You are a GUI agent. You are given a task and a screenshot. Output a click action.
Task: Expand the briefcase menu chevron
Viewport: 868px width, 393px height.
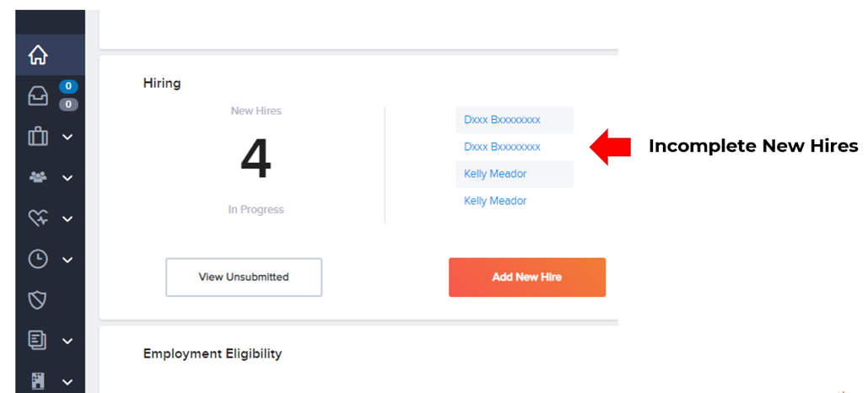[67, 137]
